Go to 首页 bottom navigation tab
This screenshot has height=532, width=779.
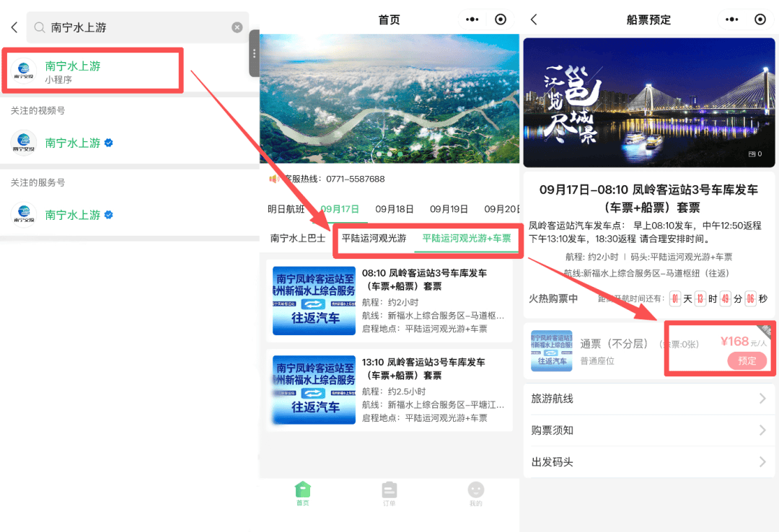pos(302,493)
